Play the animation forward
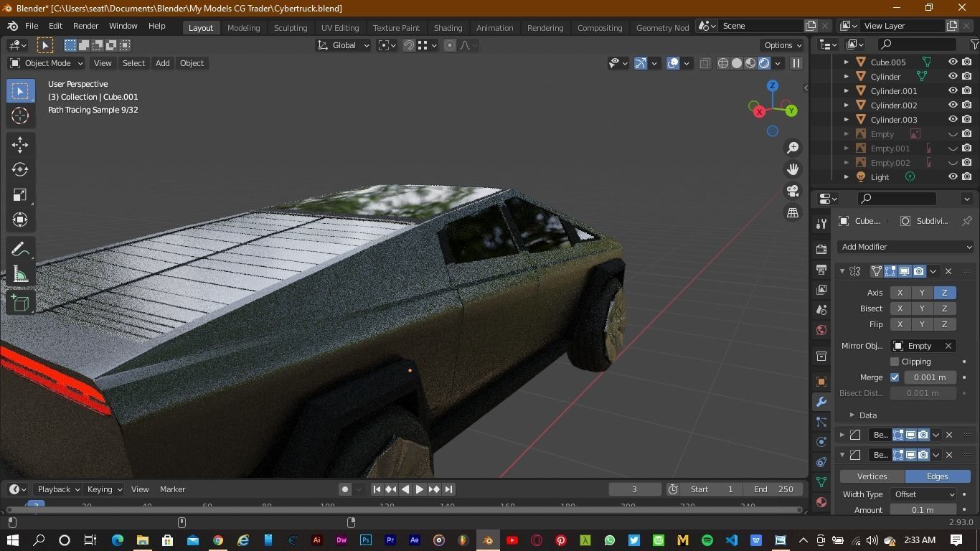Viewport: 980px width, 551px height. [x=420, y=489]
